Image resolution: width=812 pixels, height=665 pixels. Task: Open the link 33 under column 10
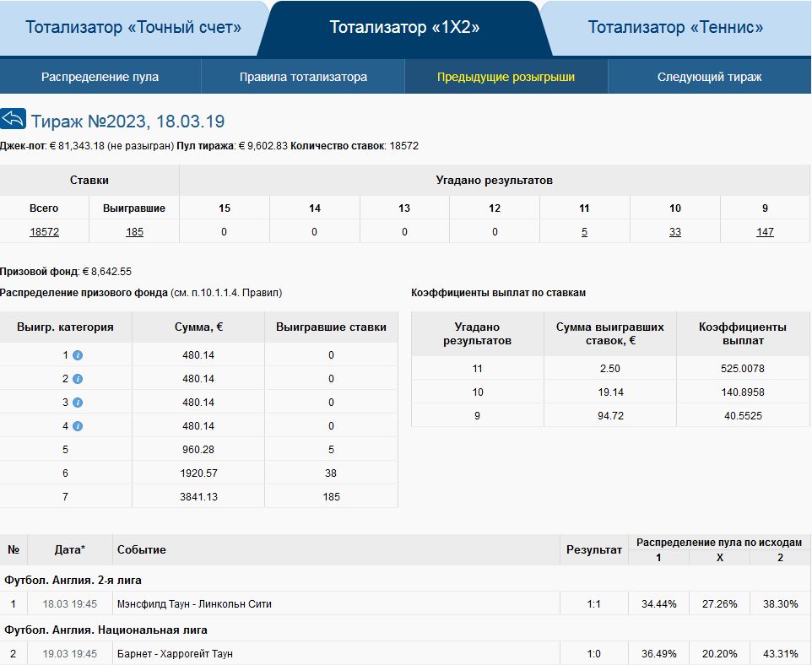[x=674, y=232]
